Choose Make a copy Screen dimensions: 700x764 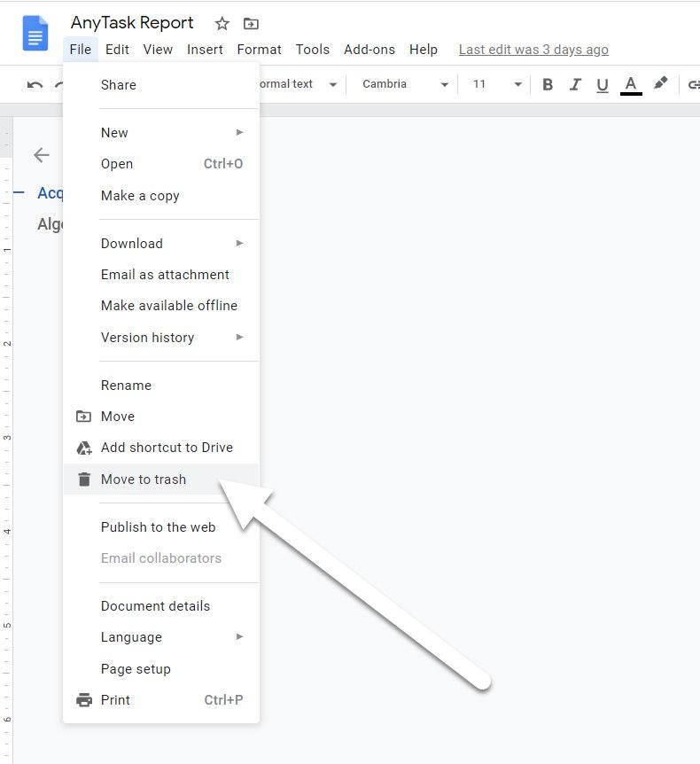[161, 195]
